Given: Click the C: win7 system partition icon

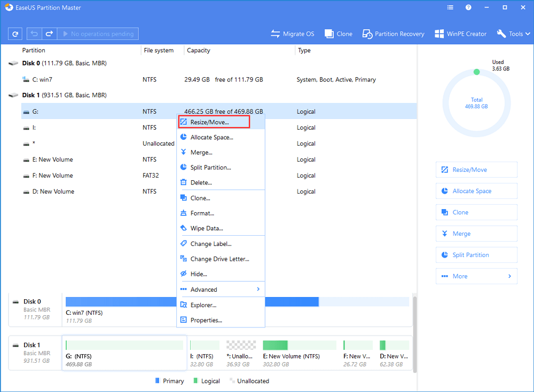Looking at the screenshot, I should 26,79.
